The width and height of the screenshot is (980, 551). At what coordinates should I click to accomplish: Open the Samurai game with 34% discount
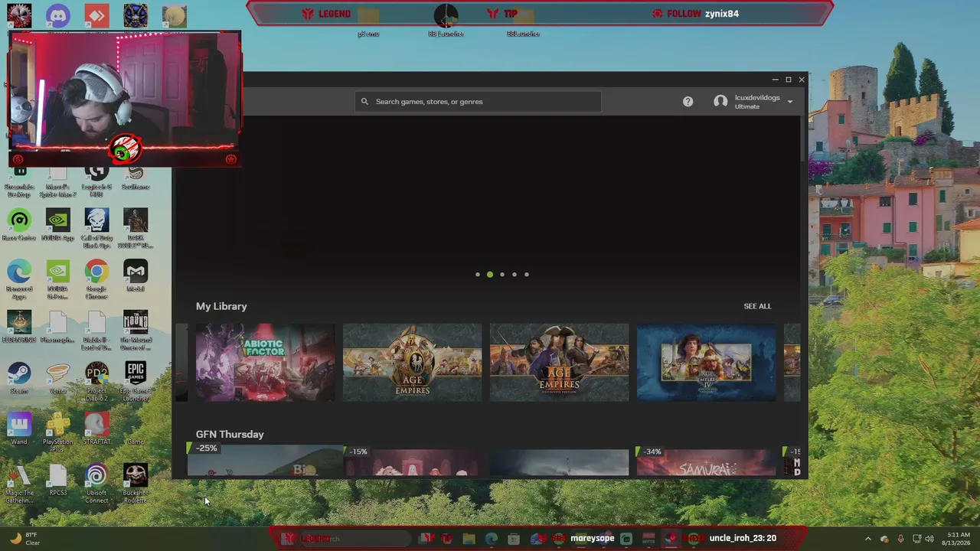tap(706, 461)
